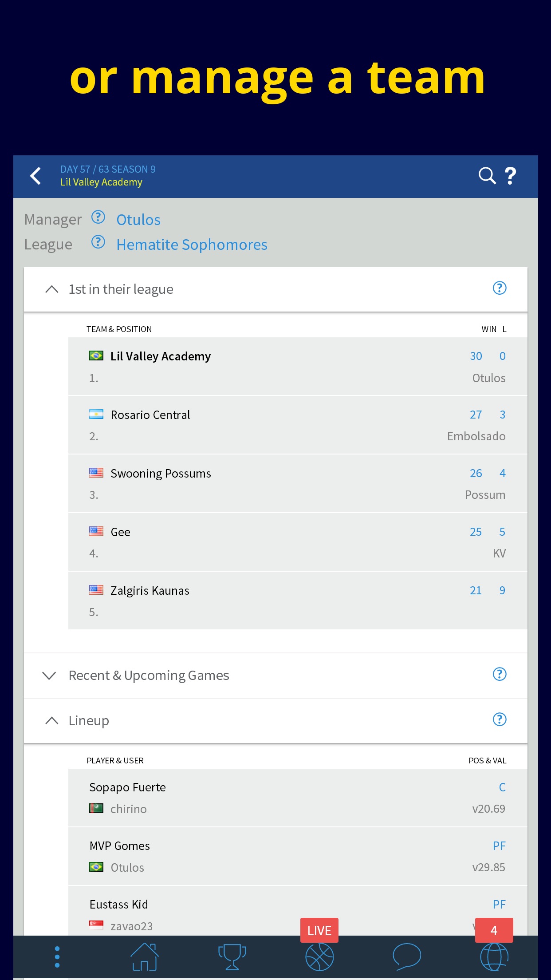Open the three-dot more menu
The width and height of the screenshot is (551, 980).
(x=57, y=957)
